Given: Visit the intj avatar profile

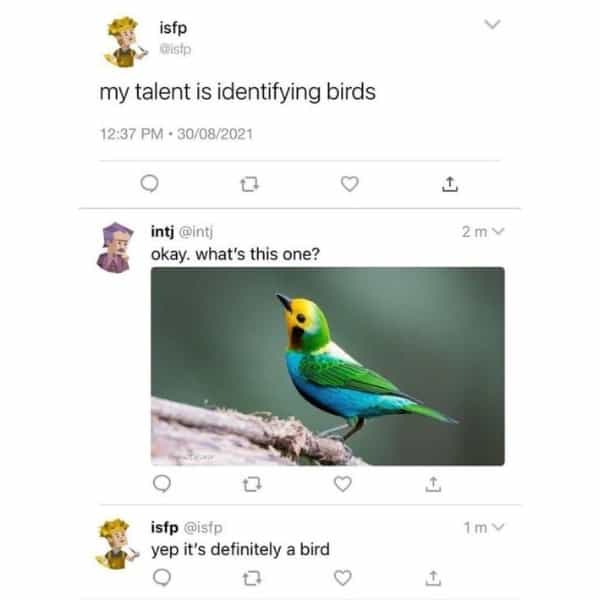Looking at the screenshot, I should point(115,248).
